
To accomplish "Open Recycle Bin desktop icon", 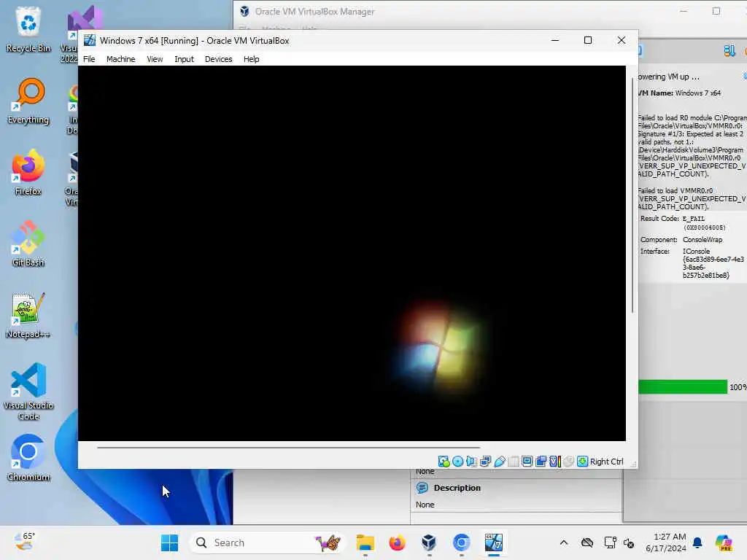I will point(28,28).
